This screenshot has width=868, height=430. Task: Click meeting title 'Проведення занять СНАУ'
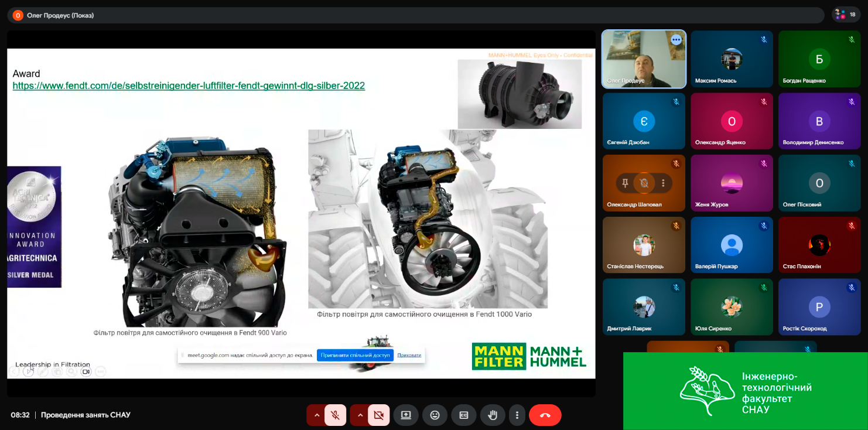click(86, 415)
